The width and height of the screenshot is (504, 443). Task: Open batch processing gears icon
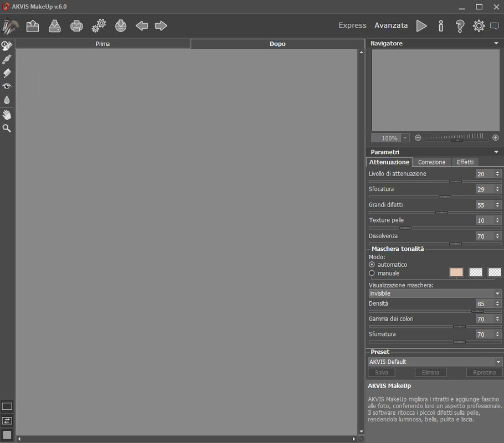[99, 25]
